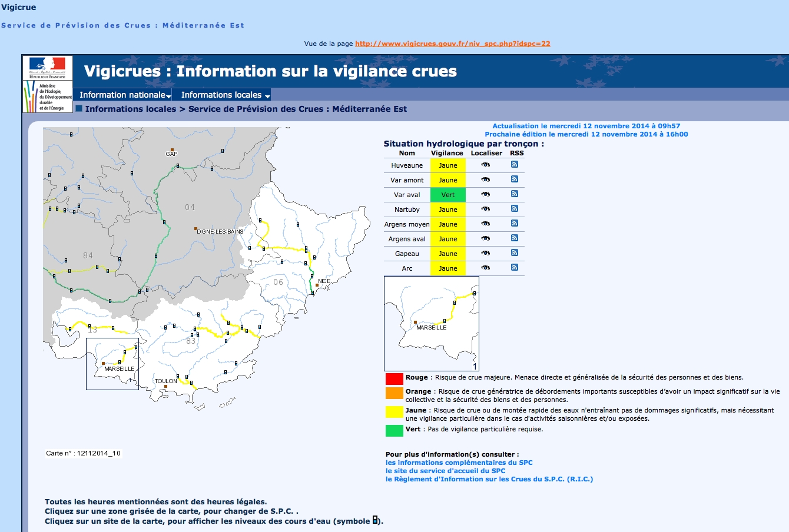789x532 pixels.
Task: Open the RSS feed for Argens aval
Action: point(515,238)
